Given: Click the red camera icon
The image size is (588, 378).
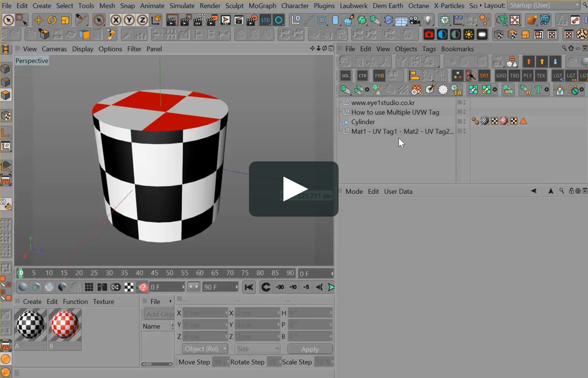Looking at the screenshot, I should [429, 34].
